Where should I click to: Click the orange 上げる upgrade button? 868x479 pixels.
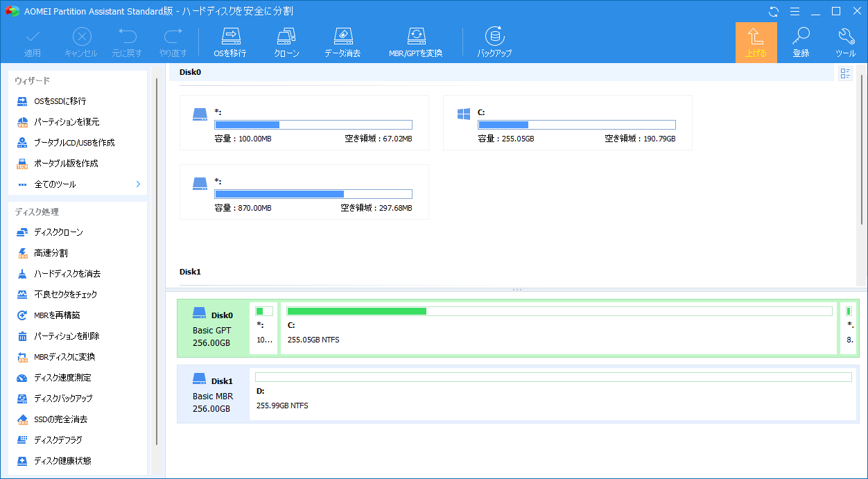click(756, 43)
